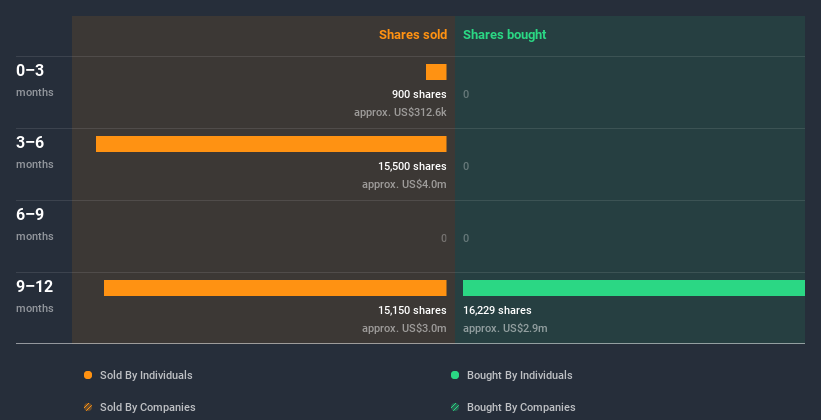Click the striped Bought By Companies legend icon

(x=455, y=407)
